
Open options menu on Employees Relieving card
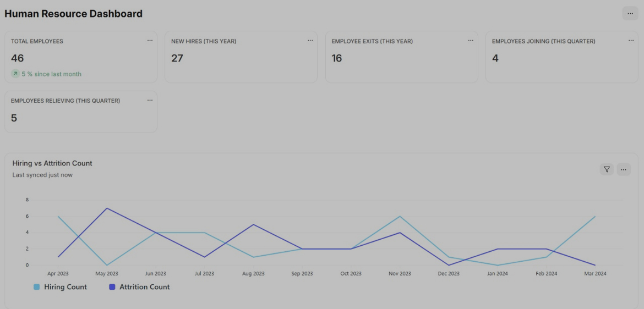[x=150, y=101]
